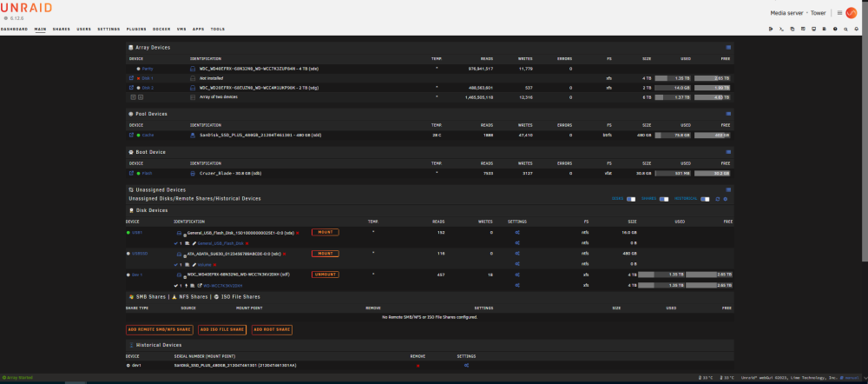Edit General_USB_Flash_Disk partition name pencil

pyautogui.click(x=194, y=243)
